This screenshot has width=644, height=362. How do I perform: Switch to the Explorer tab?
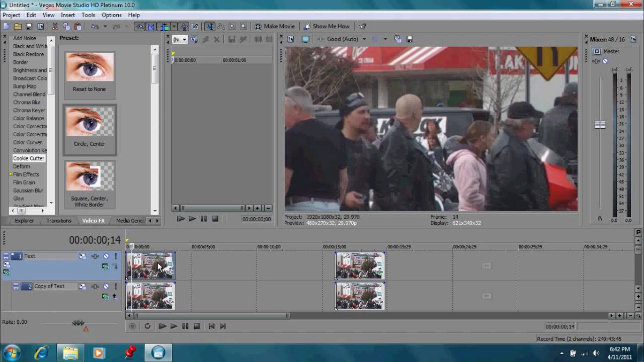point(24,221)
